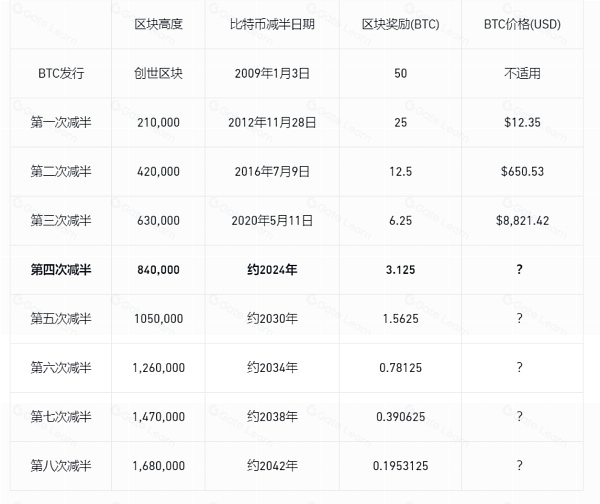Click the 不适用 price cell
The height and width of the screenshot is (504, 600).
coord(522,73)
